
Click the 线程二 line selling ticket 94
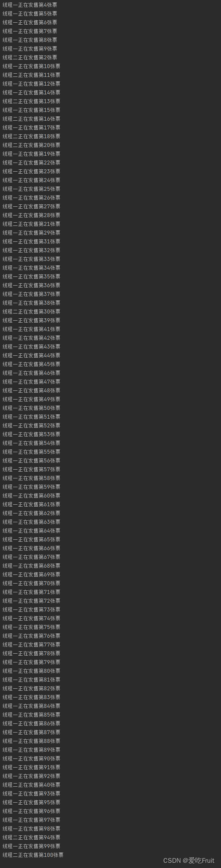31,837
